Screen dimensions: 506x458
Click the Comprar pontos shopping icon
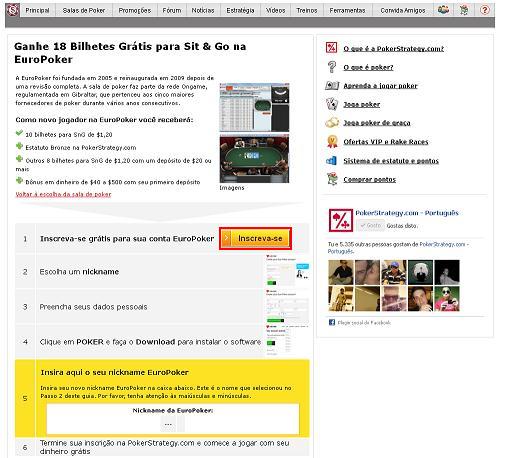click(332, 179)
